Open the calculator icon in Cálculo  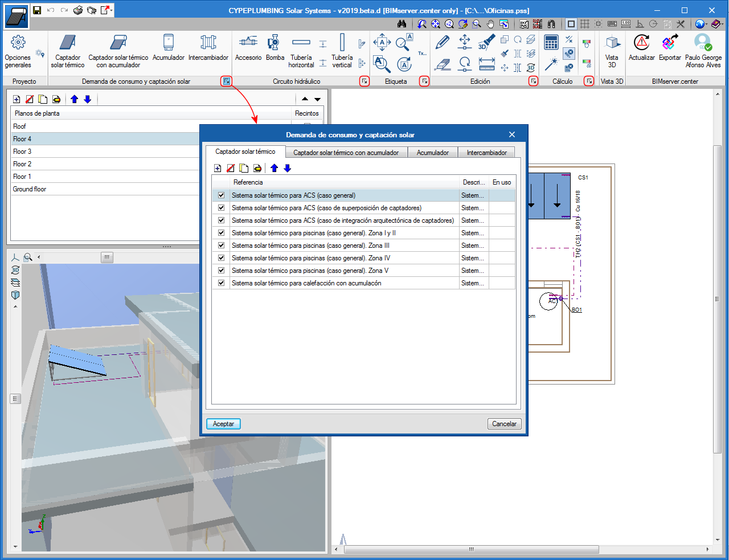[x=551, y=42]
